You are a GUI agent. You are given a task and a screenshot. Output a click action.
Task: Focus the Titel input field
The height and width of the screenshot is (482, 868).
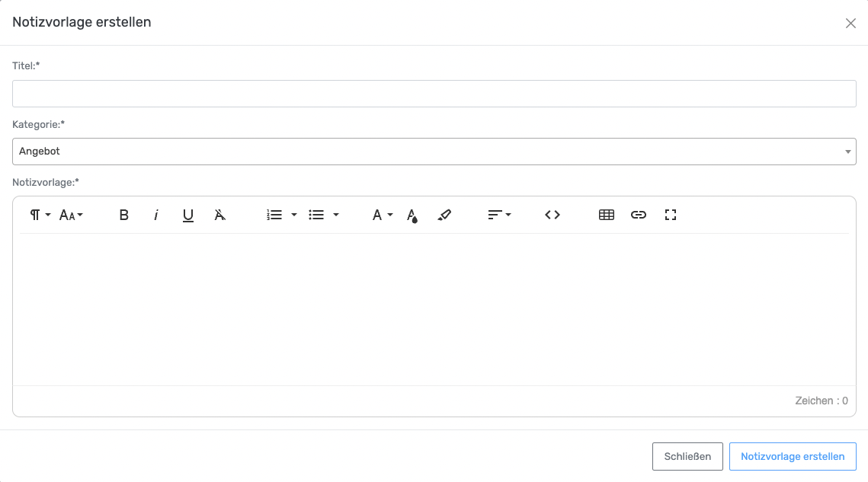434,94
